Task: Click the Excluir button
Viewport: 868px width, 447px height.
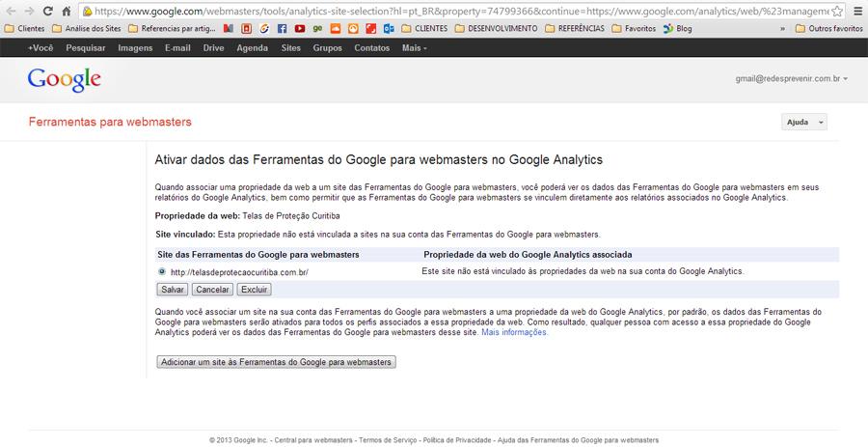Action: click(254, 290)
